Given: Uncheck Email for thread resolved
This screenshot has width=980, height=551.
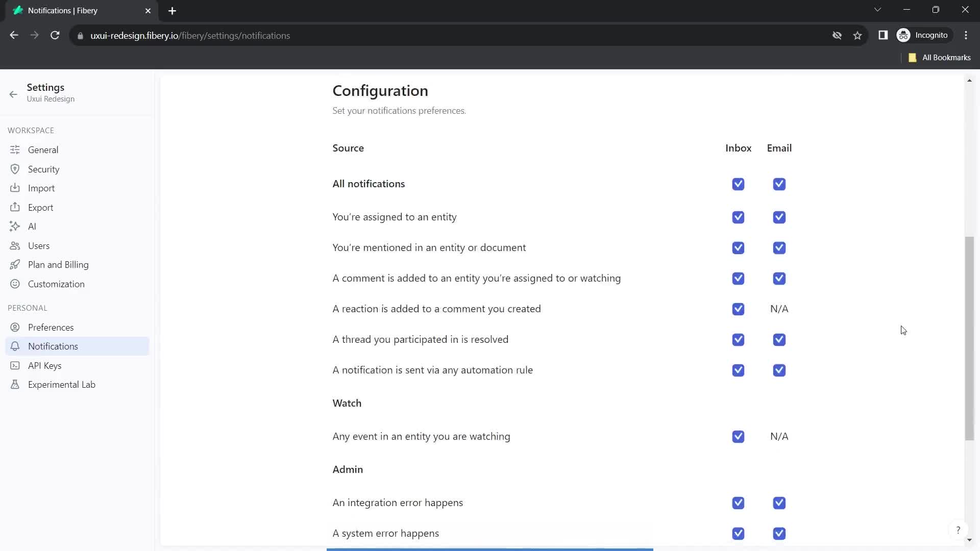Looking at the screenshot, I should pos(779,339).
